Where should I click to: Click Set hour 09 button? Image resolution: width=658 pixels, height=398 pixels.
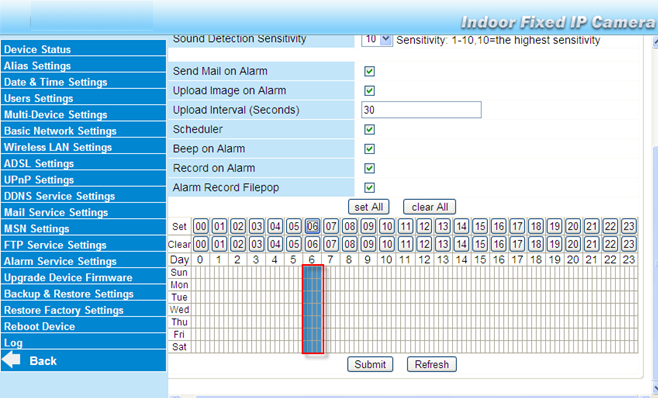368,226
